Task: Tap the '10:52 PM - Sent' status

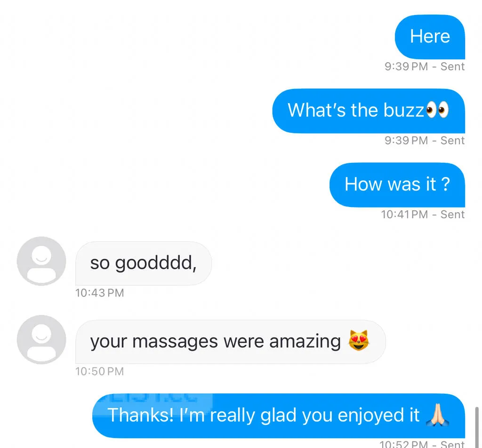Action: [422, 444]
